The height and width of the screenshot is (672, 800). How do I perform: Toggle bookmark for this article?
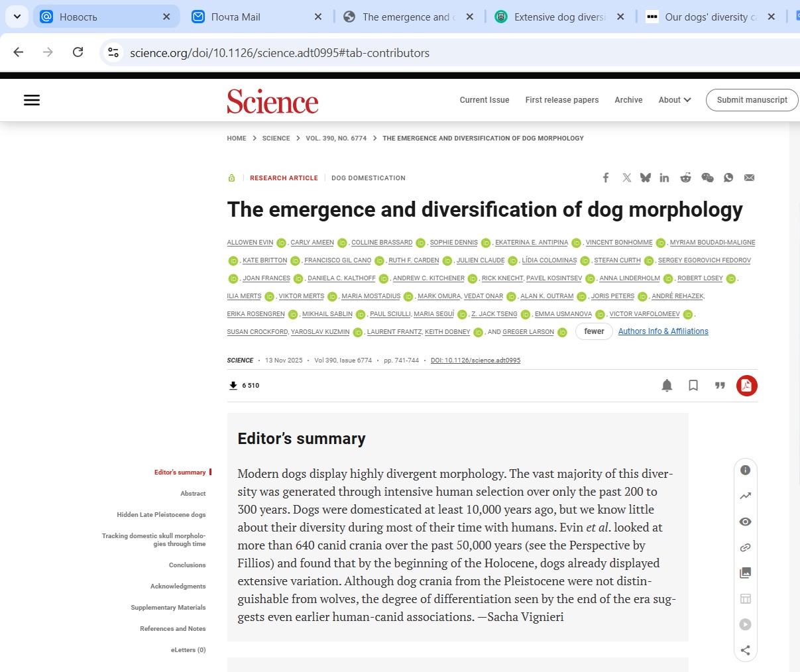pyautogui.click(x=693, y=386)
